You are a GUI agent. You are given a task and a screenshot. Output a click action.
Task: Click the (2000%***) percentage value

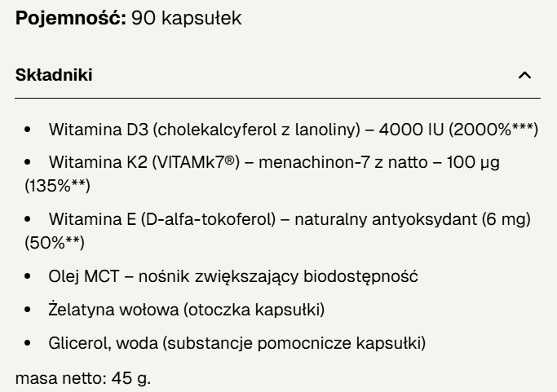(x=494, y=130)
